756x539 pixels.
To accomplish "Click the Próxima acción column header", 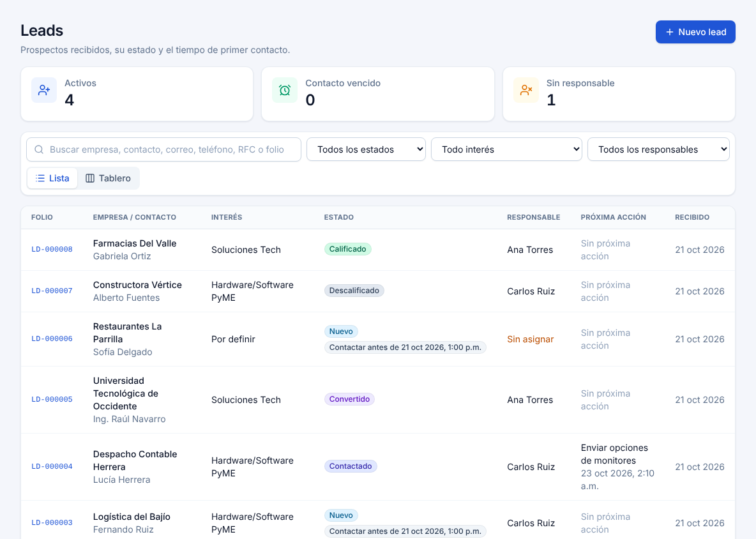I will click(613, 217).
